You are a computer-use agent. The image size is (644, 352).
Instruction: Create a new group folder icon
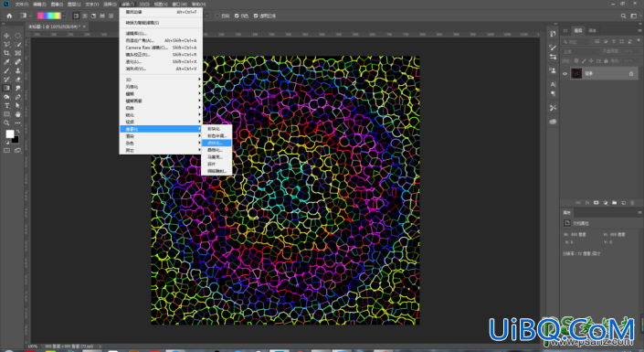click(615, 203)
